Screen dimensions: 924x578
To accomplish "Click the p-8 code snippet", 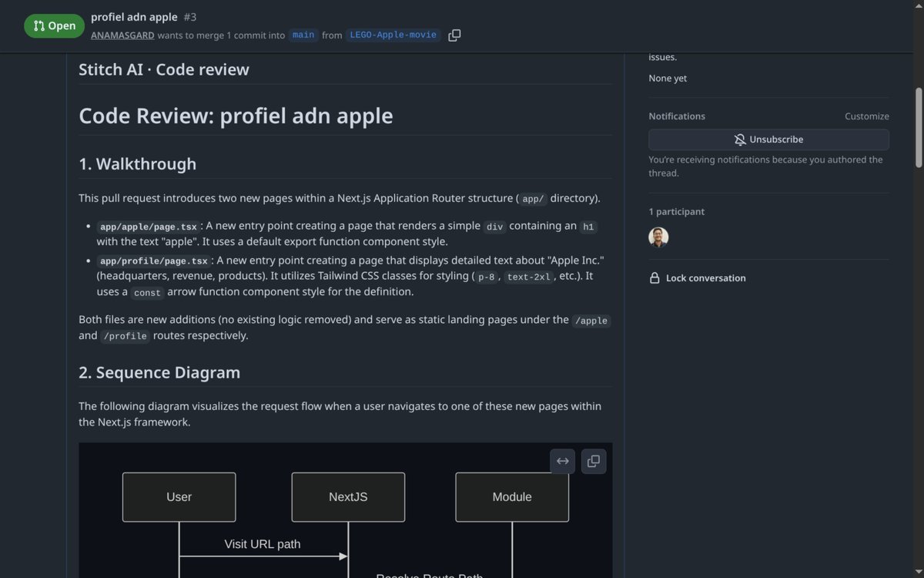I will click(x=487, y=277).
